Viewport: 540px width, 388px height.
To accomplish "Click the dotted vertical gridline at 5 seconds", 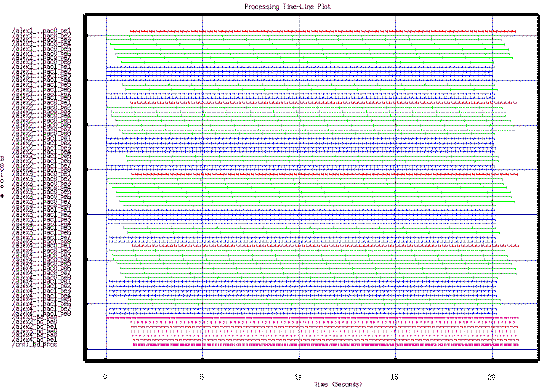I will tap(202, 188).
